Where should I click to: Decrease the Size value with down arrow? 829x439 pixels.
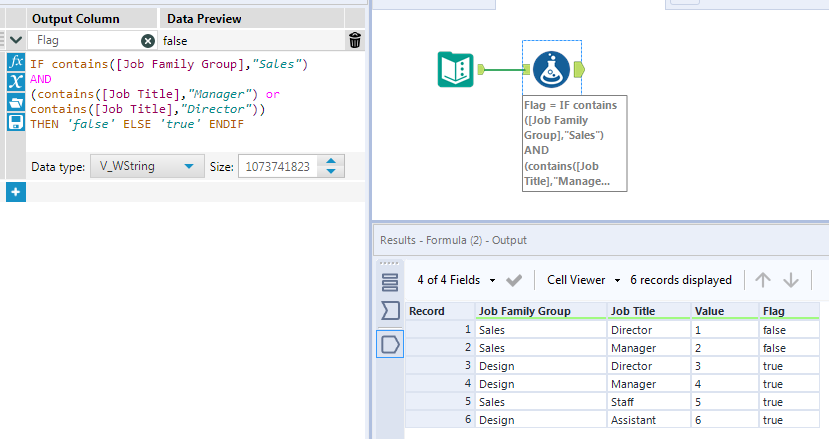[x=331, y=171]
